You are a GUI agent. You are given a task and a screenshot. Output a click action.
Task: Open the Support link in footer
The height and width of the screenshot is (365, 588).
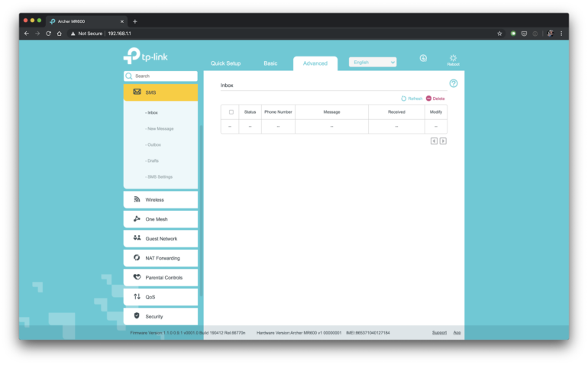click(439, 333)
